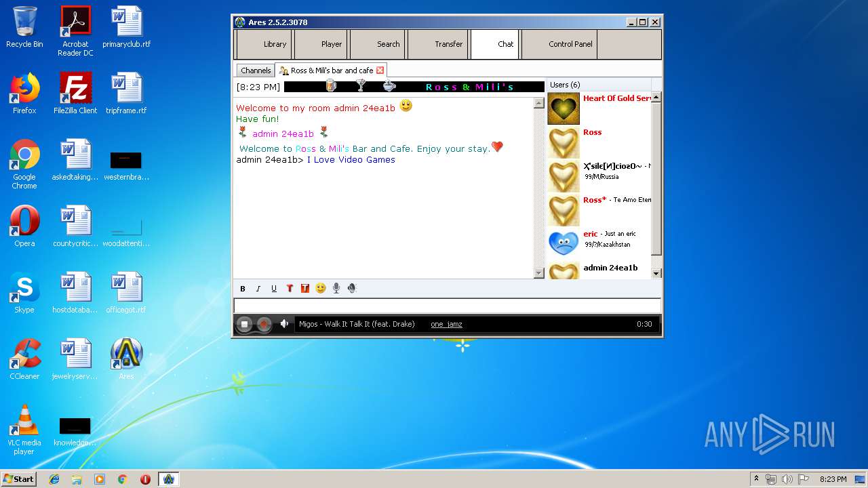Click the I Love Video Games chat message
The height and width of the screenshot is (488, 868).
click(351, 160)
